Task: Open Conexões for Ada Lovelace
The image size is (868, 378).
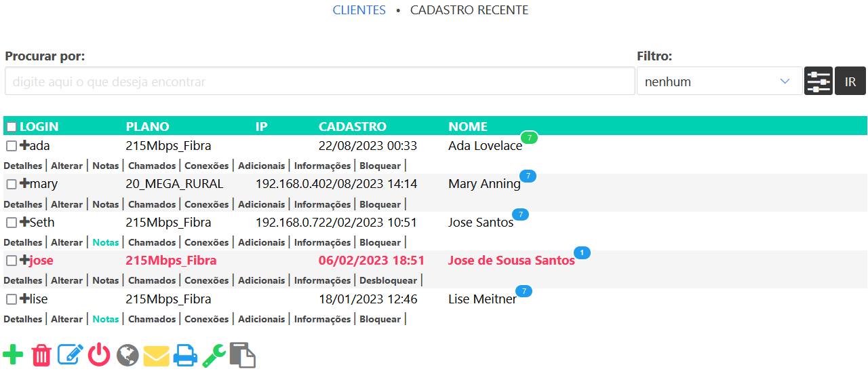Action: [x=207, y=166]
